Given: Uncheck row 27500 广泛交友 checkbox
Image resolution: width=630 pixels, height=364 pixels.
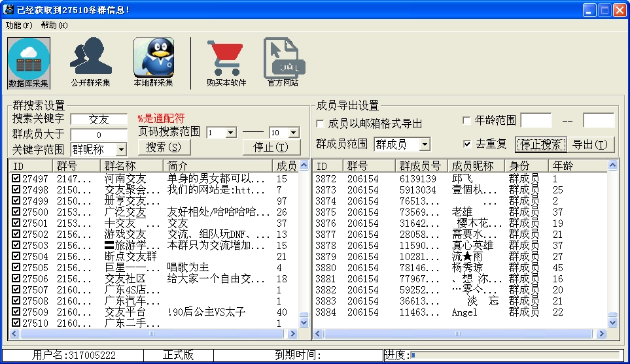Looking at the screenshot, I should click(x=16, y=212).
